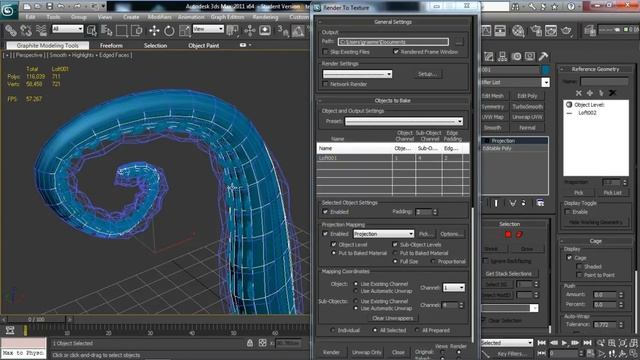Screen dimensions: 640x360
Task: Toggle Enabled under Selected Object Settings
Action: (x=325, y=211)
